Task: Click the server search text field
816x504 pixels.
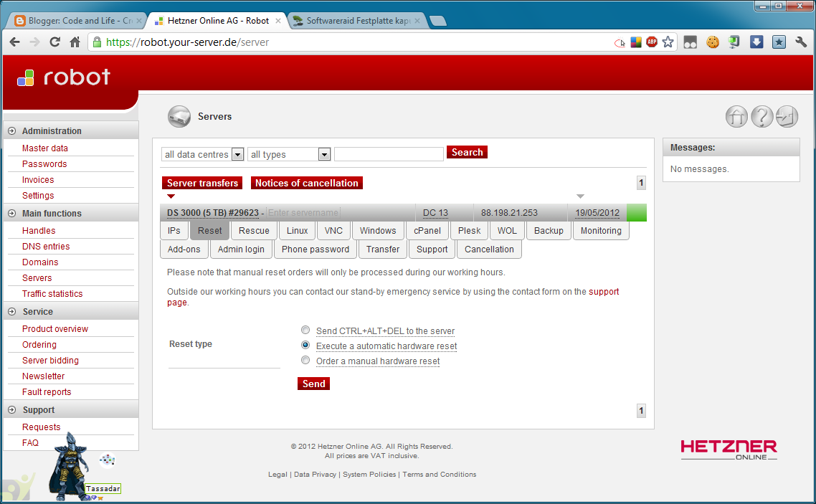Action: coord(389,154)
